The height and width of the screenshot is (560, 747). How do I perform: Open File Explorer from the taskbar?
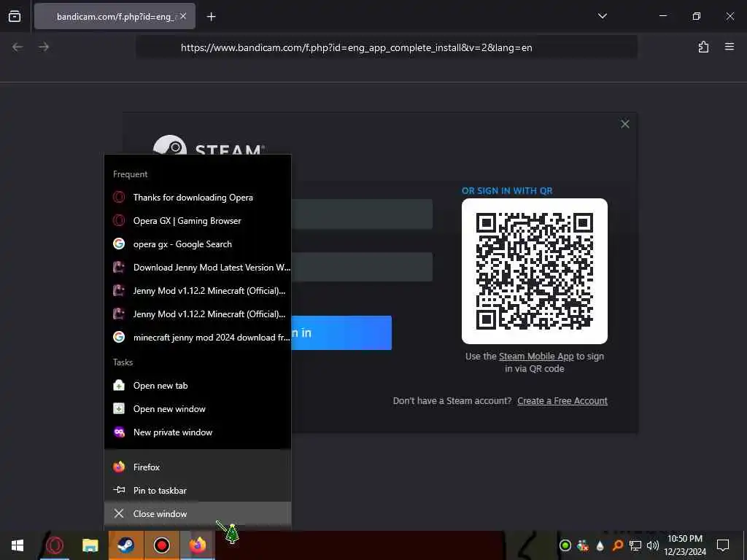pyautogui.click(x=90, y=545)
